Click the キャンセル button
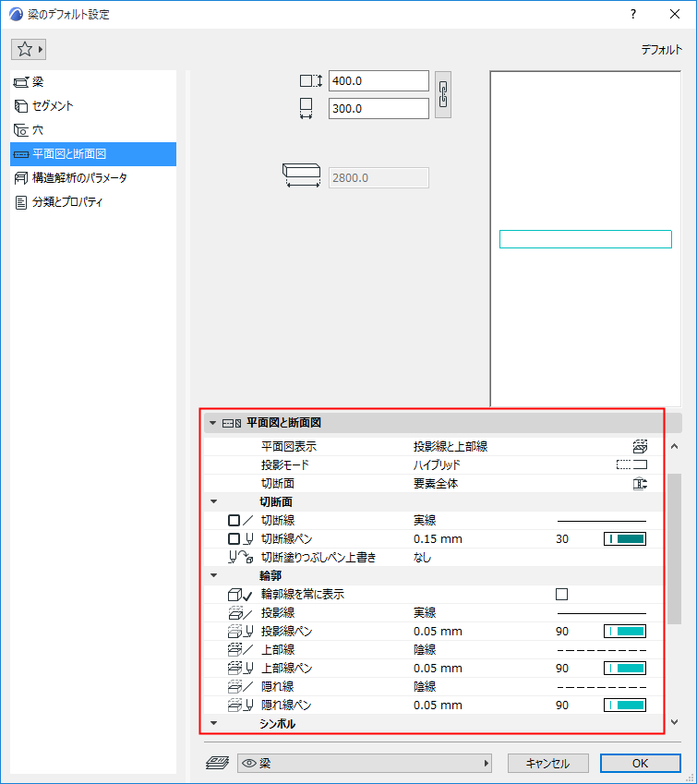This screenshot has height=784, width=697. click(548, 763)
